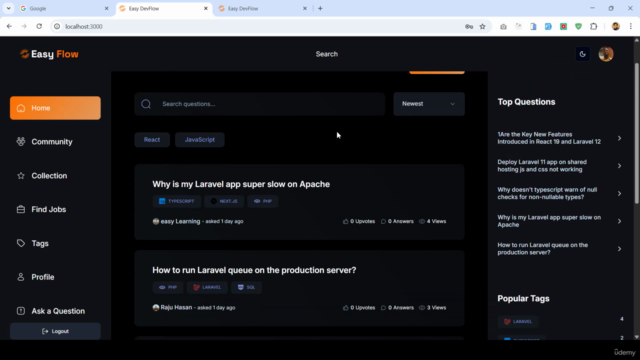Expand the Laravel slow on Apache top question chevron
The image size is (640, 360).
pyautogui.click(x=619, y=221)
